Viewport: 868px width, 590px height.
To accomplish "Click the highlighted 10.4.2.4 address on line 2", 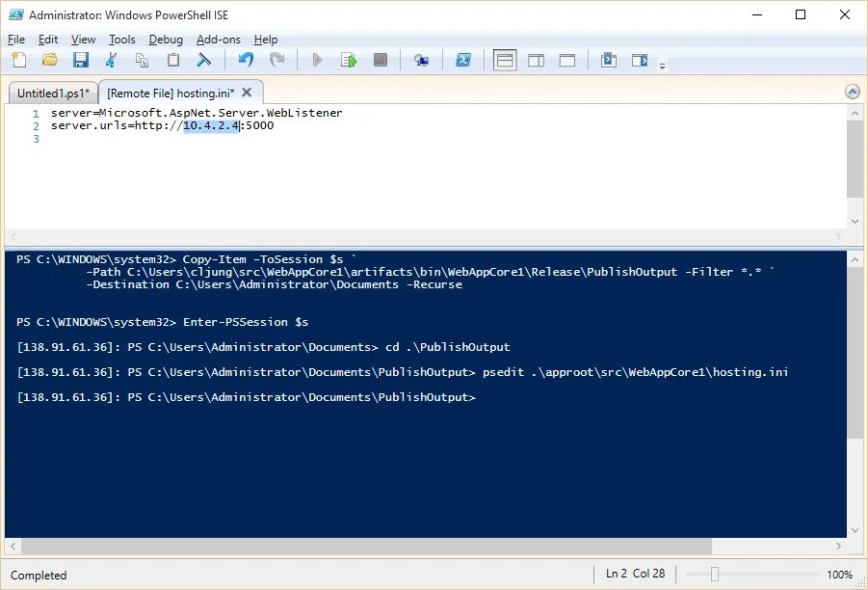I will coord(211,125).
